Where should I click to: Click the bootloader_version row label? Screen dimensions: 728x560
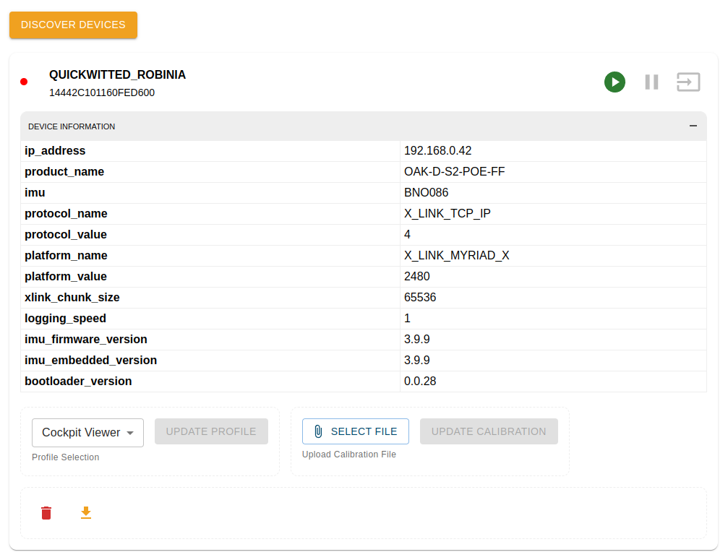tap(78, 382)
